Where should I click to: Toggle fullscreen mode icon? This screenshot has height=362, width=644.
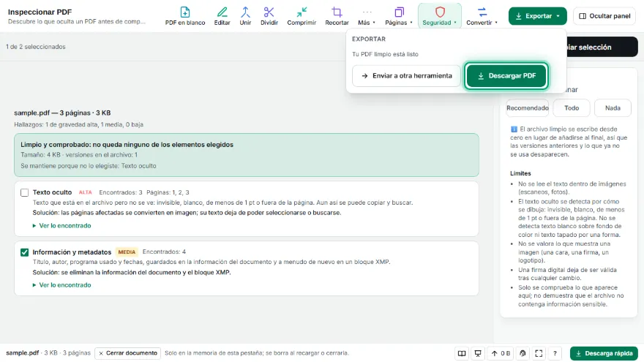point(539,353)
